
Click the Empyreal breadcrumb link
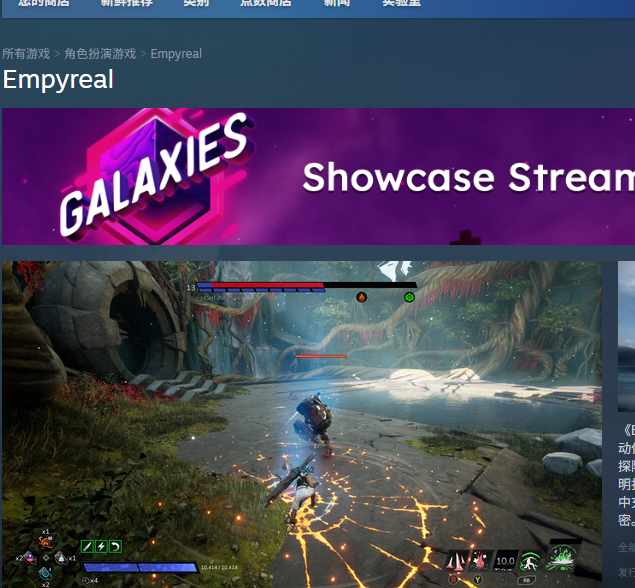[176, 54]
